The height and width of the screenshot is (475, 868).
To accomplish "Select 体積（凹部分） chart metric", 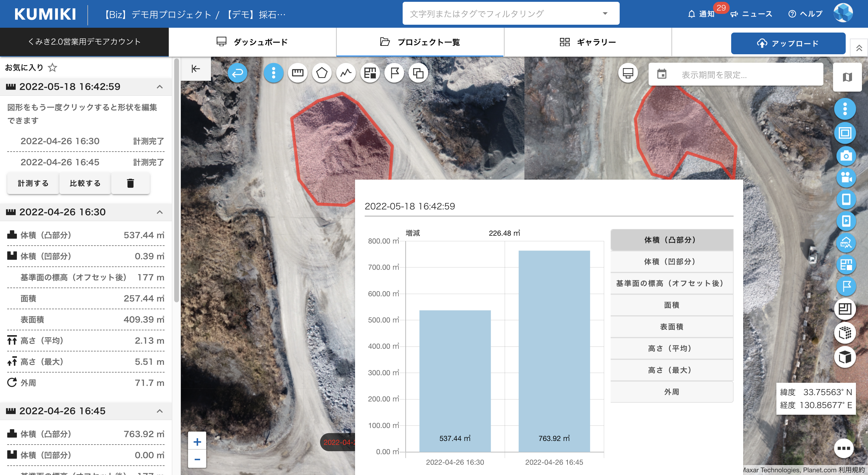I will click(x=671, y=261).
